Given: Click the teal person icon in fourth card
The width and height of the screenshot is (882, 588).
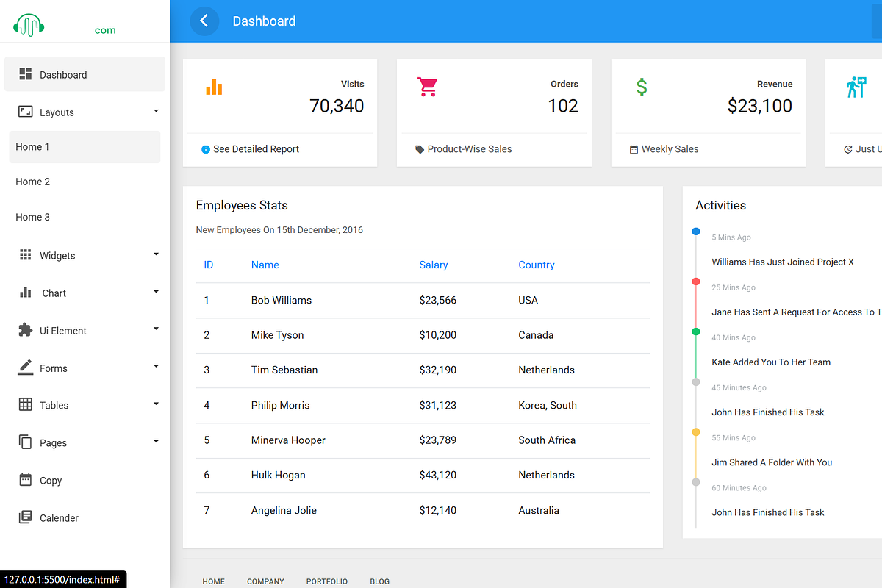Looking at the screenshot, I should click(856, 87).
